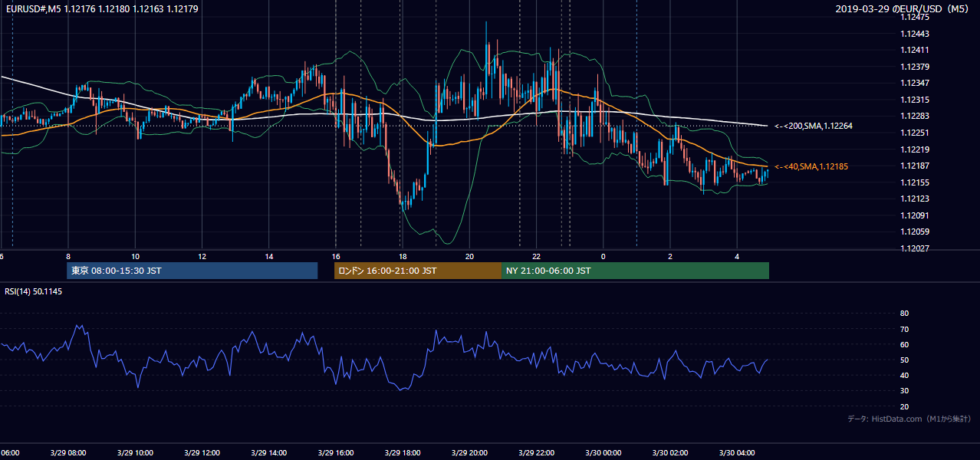Click the 3/29 08:00 time label

pos(67,452)
